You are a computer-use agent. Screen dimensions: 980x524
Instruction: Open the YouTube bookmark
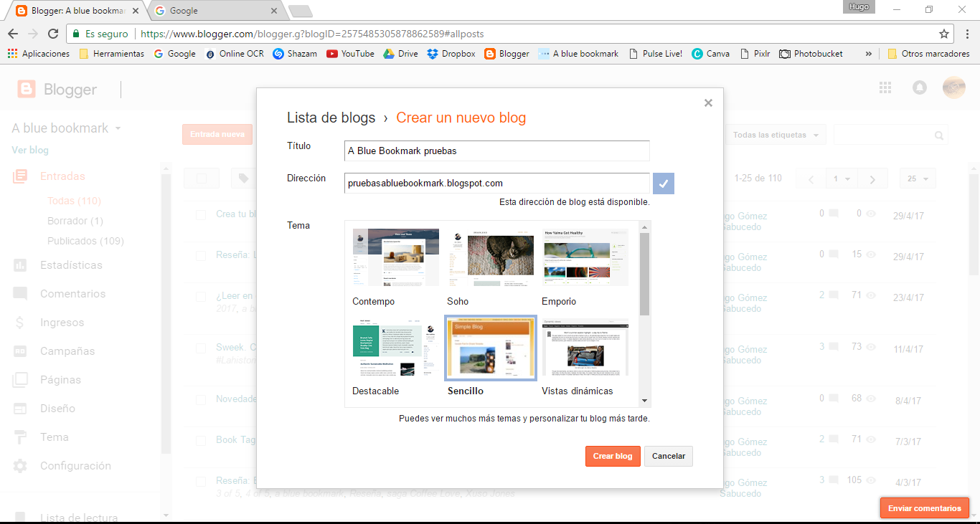(350, 54)
